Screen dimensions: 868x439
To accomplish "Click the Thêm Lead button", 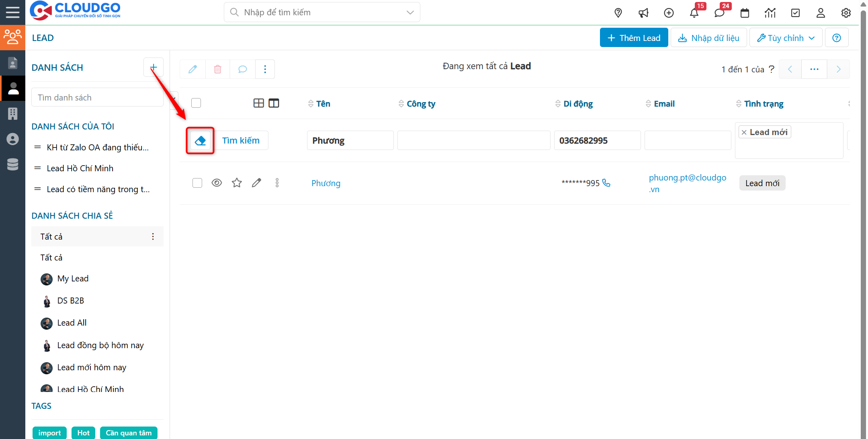I will tap(634, 37).
